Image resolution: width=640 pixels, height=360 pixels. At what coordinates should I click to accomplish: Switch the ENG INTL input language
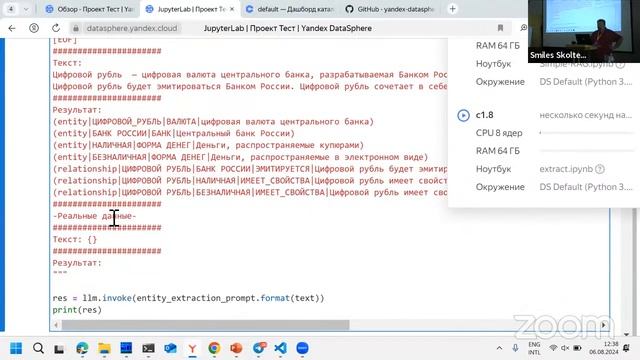[x=534, y=348]
